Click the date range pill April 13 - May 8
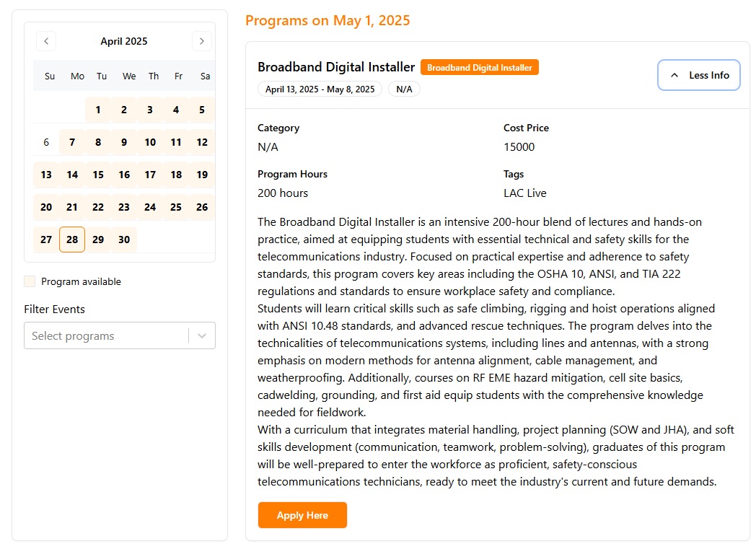Image resolution: width=756 pixels, height=549 pixels. (x=320, y=89)
